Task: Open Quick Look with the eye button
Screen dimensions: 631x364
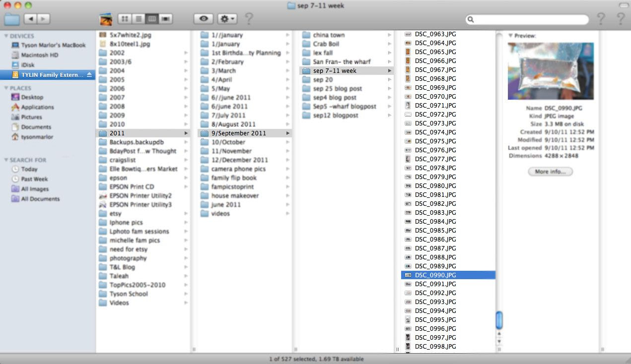Action: tap(204, 19)
